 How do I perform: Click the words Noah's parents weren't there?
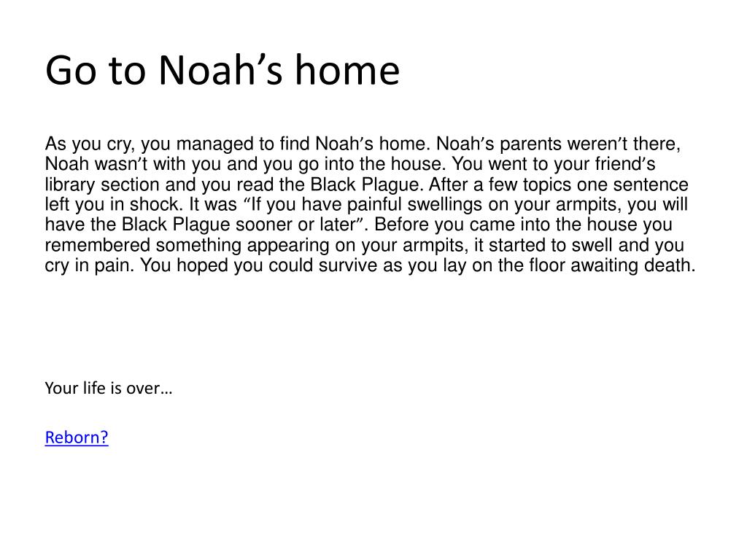[559, 144]
